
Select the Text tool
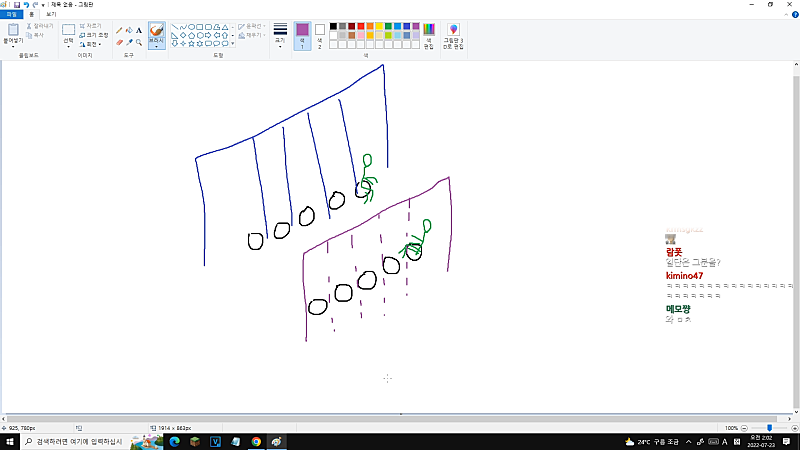[x=139, y=31]
